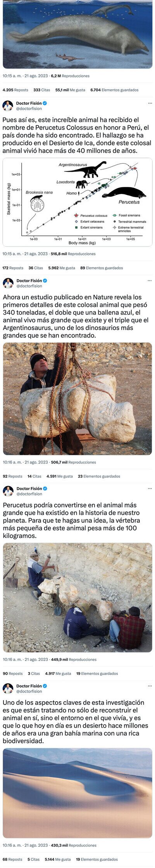
Task: Open @doctorfision handle on Nature tweet
Action: coord(29,286)
